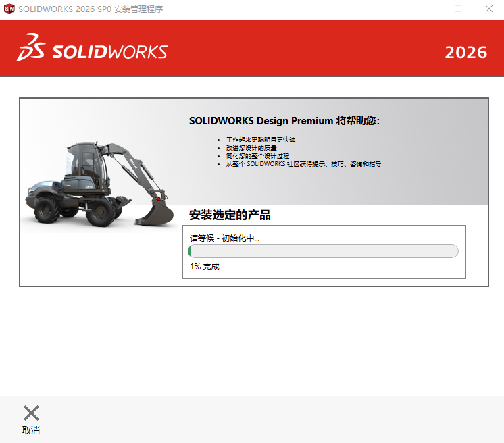Click the SOLIDWORKS wordmark in the banner
This screenshot has width=504, height=443.
click(109, 52)
